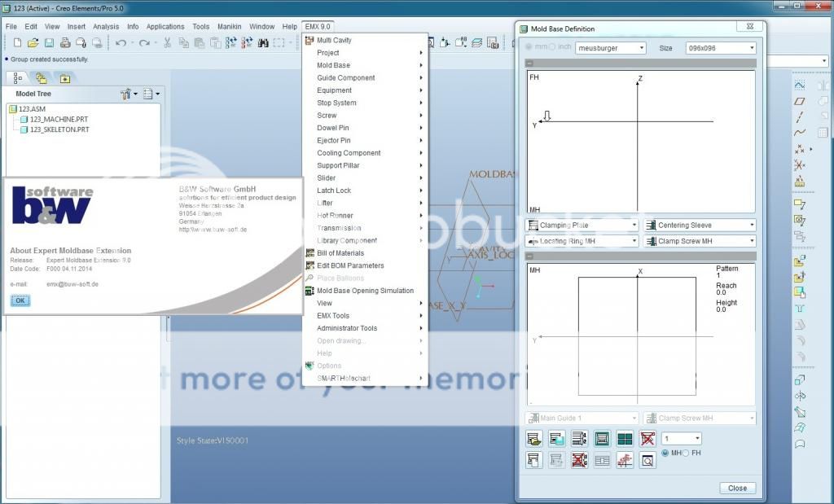Click the load mold base assembly icon
The image size is (834, 504).
[534, 439]
